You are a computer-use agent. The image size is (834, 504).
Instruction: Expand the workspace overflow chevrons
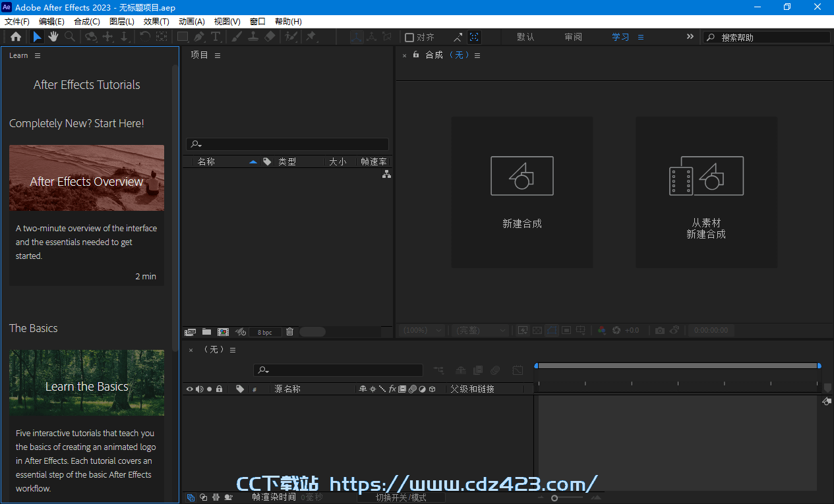coord(690,37)
